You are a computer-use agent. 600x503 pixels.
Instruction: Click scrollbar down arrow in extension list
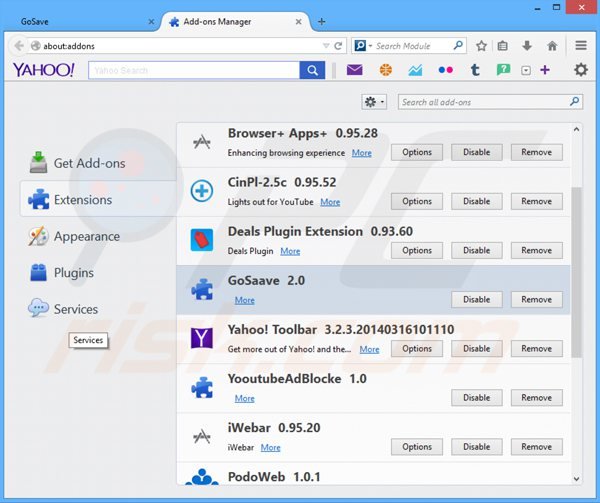[576, 479]
